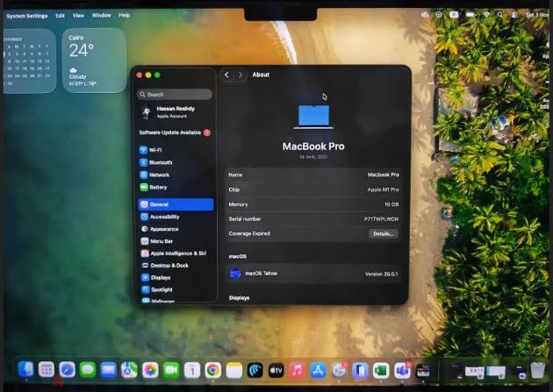Screen dimensions: 553x392
Task: Click the Cairo weather widget
Action: coord(94,60)
